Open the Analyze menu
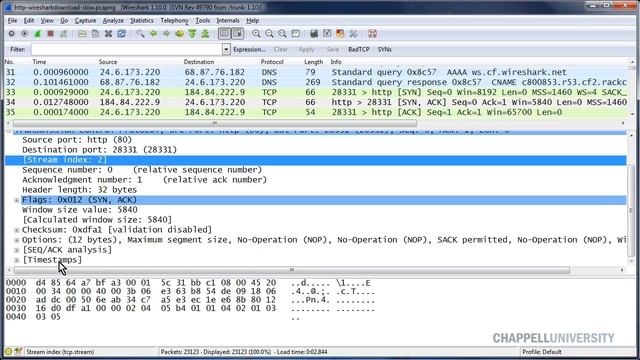Viewport: 640px width, 360px height. 113,20
